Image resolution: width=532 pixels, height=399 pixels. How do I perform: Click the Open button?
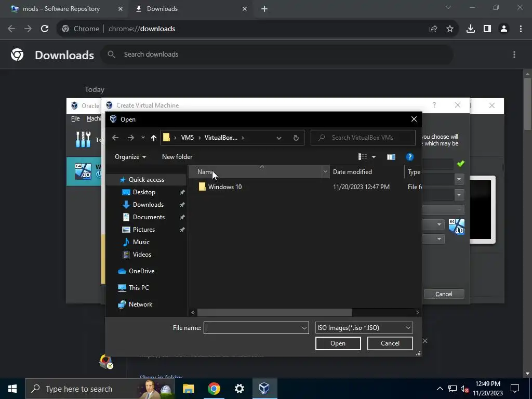click(338, 343)
